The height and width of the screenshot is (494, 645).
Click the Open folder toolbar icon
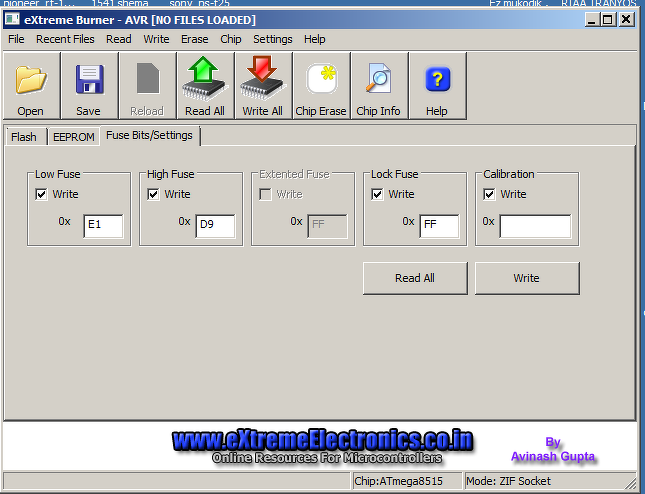[x=31, y=79]
